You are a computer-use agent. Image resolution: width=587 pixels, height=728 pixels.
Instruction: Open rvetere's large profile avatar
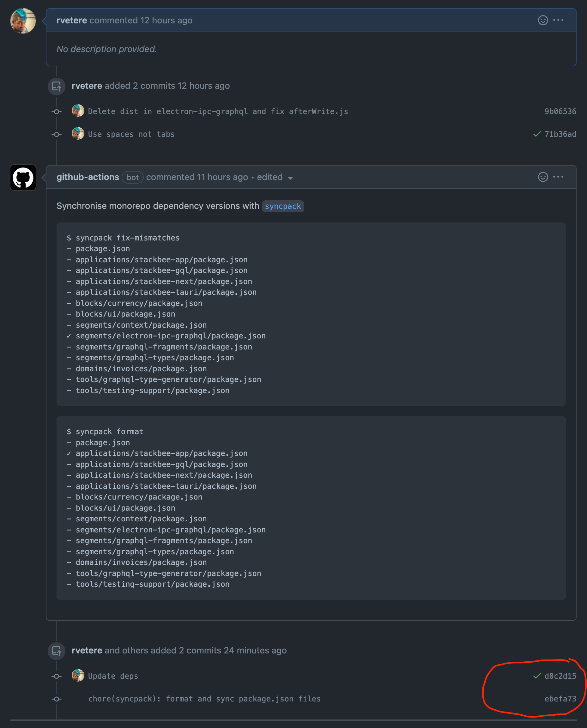click(23, 21)
